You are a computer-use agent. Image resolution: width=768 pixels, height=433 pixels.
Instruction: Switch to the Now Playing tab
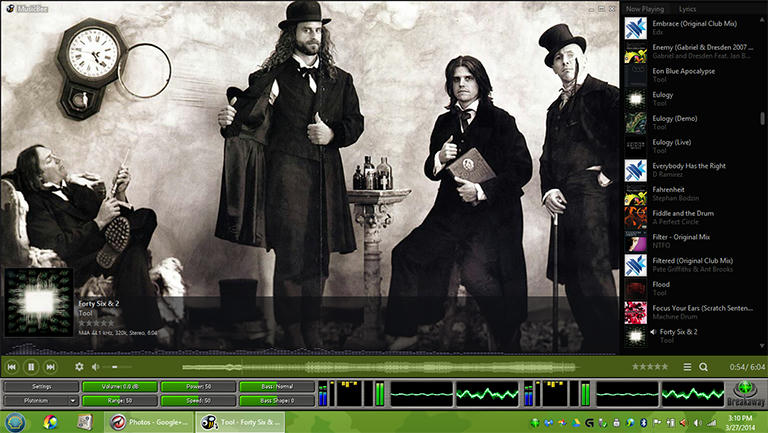645,9
